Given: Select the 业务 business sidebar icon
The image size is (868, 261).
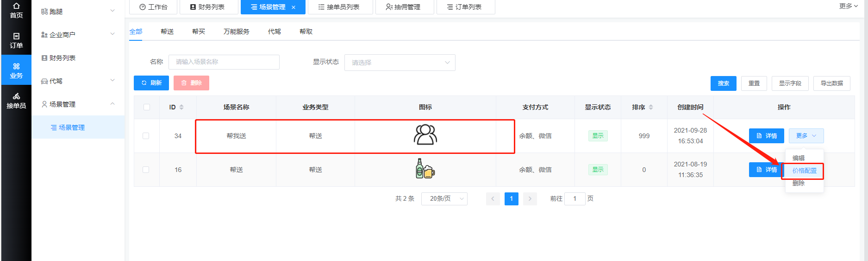Looking at the screenshot, I should [x=16, y=70].
